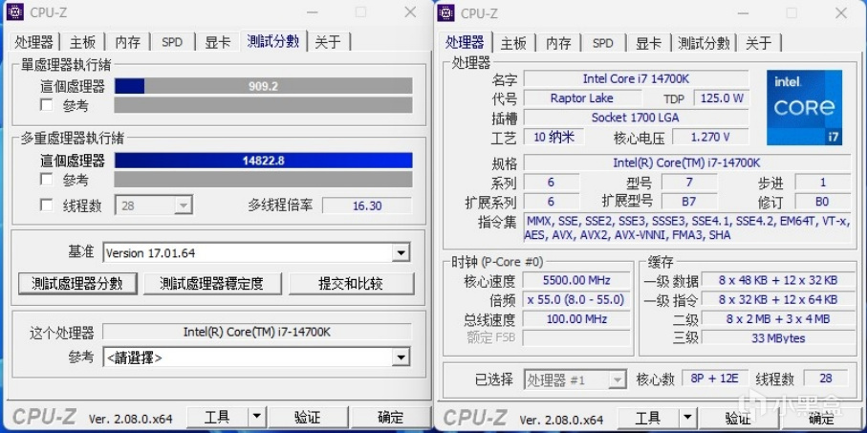Open the 处理器 #1 selection dropdown
This screenshot has width=868, height=433.
point(575,379)
